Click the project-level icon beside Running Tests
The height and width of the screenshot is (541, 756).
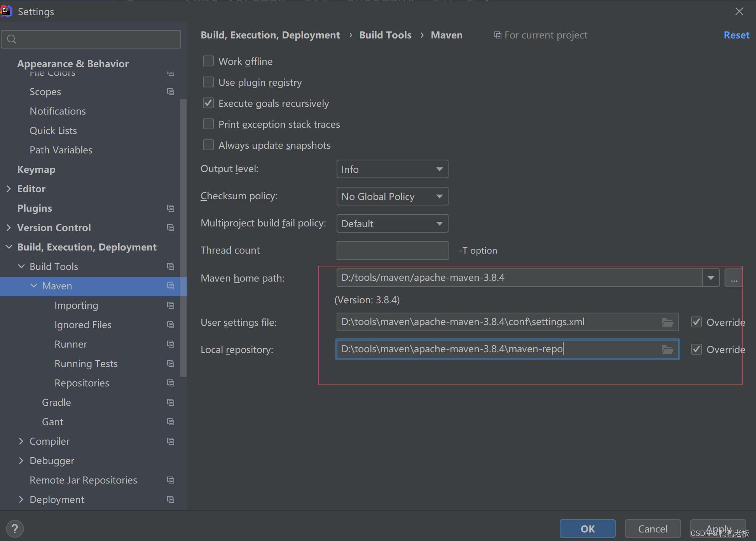coord(171,364)
